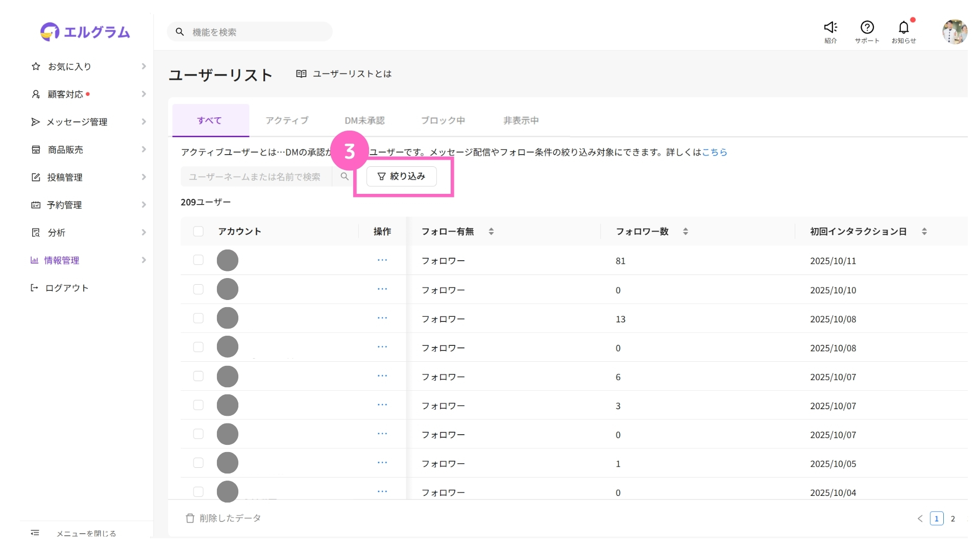Image resolution: width=980 pixels, height=551 pixels.
Task: Click the three-dot action for first user row
Action: 382,260
